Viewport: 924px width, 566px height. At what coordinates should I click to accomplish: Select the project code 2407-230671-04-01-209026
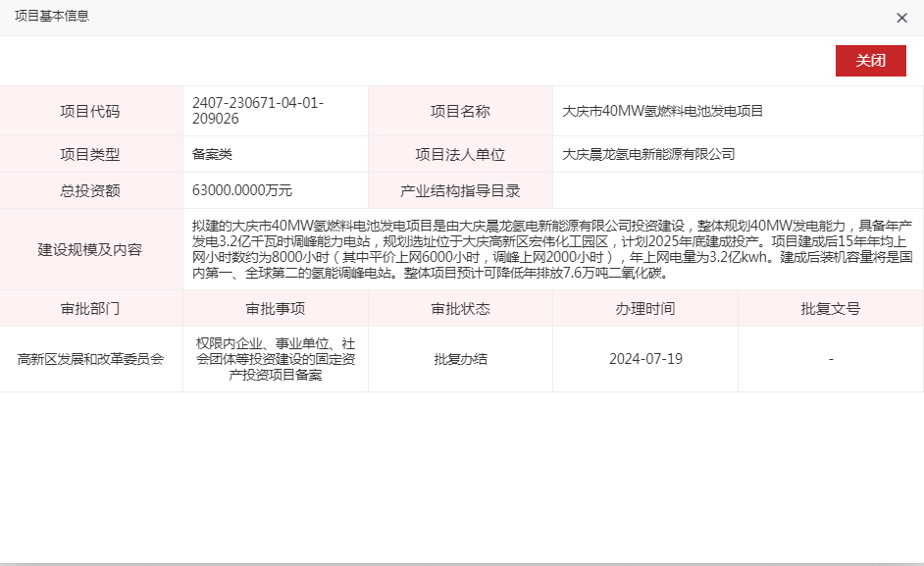pyautogui.click(x=258, y=111)
